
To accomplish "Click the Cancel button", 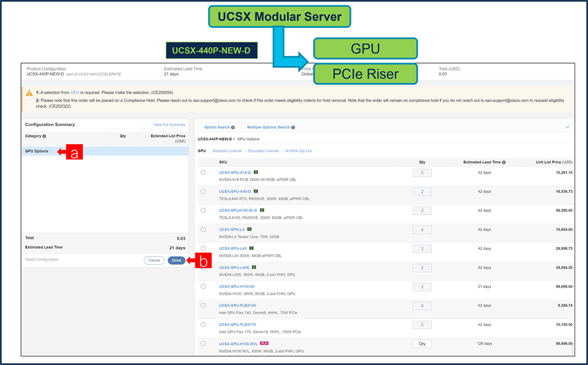I will point(154,261).
